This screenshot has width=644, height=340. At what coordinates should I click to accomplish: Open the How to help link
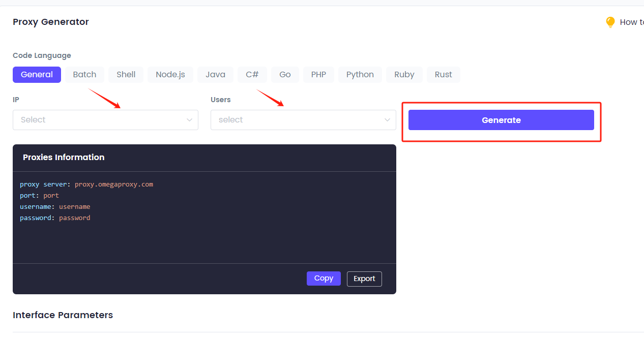click(631, 22)
